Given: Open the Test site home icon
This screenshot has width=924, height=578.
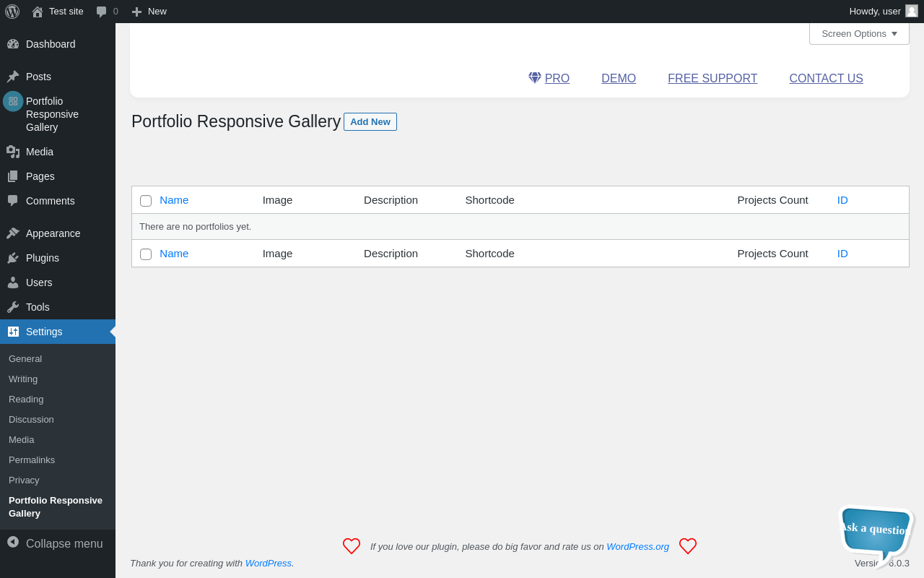Looking at the screenshot, I should pos(38,12).
